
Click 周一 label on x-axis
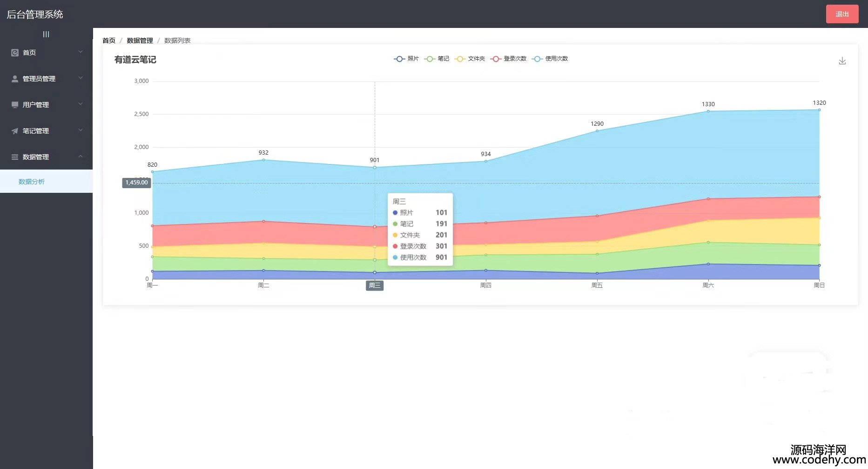pos(152,285)
